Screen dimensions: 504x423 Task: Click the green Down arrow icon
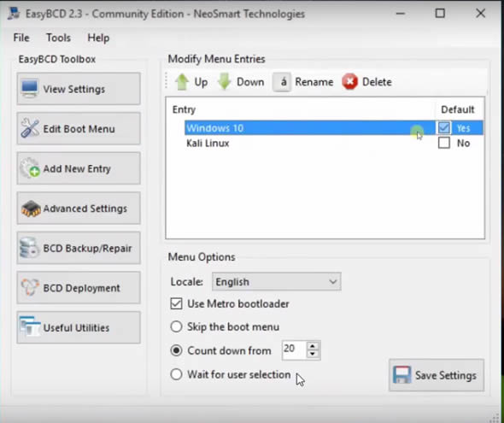(x=225, y=82)
